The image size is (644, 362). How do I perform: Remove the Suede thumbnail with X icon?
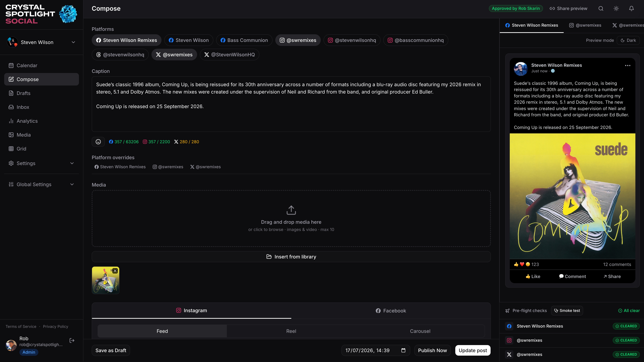click(x=115, y=271)
